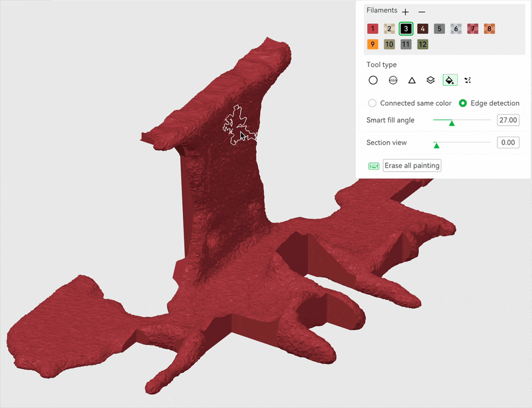
Task: Select the sphere brush tool type
Action: pos(392,81)
